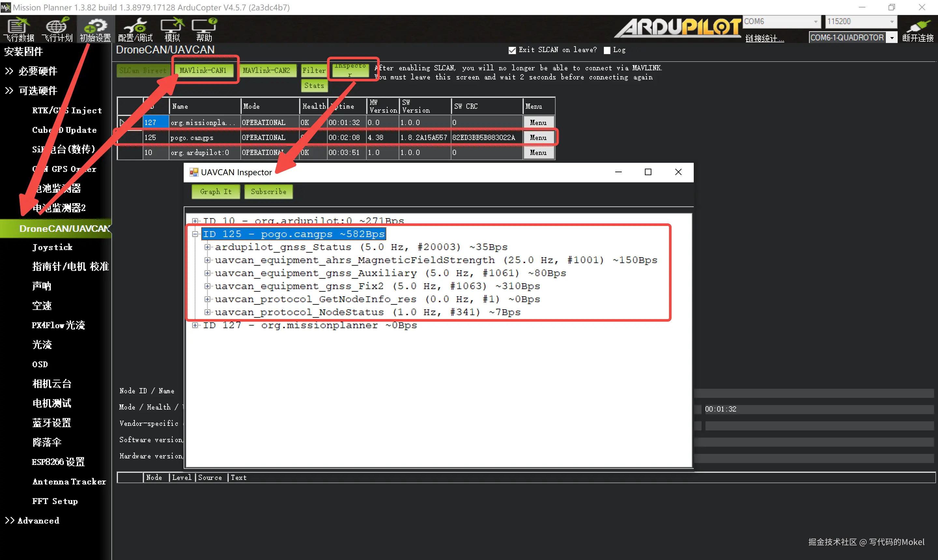Click the MAVlink-CAN2 button
The height and width of the screenshot is (560, 938).
[266, 71]
